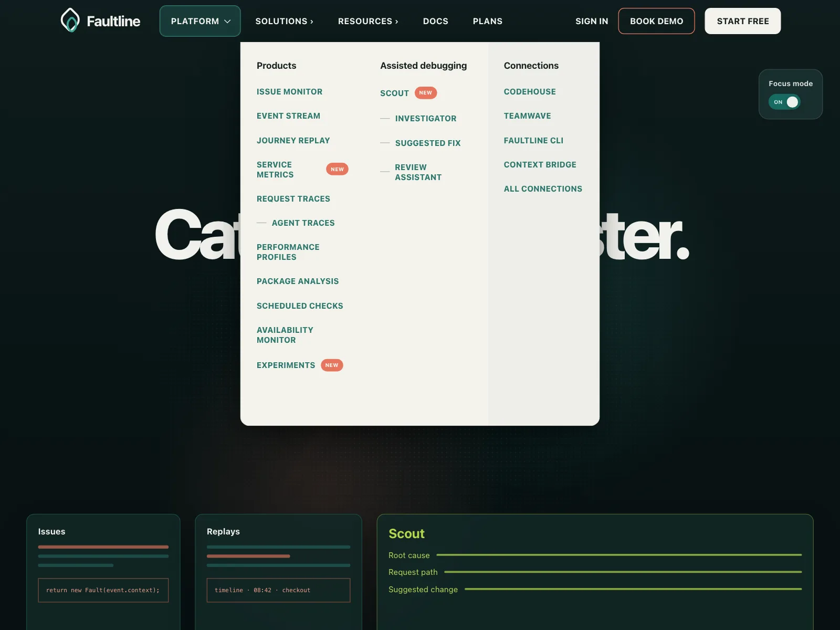Viewport: 840px width, 630px height.
Task: Click the 'Request path' label in Scout card
Action: (413, 572)
